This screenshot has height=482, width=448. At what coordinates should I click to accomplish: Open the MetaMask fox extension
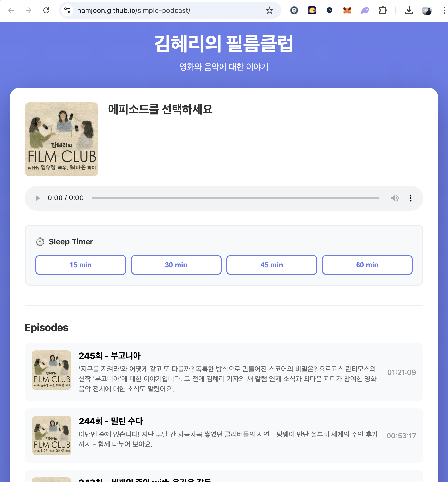coord(347,10)
